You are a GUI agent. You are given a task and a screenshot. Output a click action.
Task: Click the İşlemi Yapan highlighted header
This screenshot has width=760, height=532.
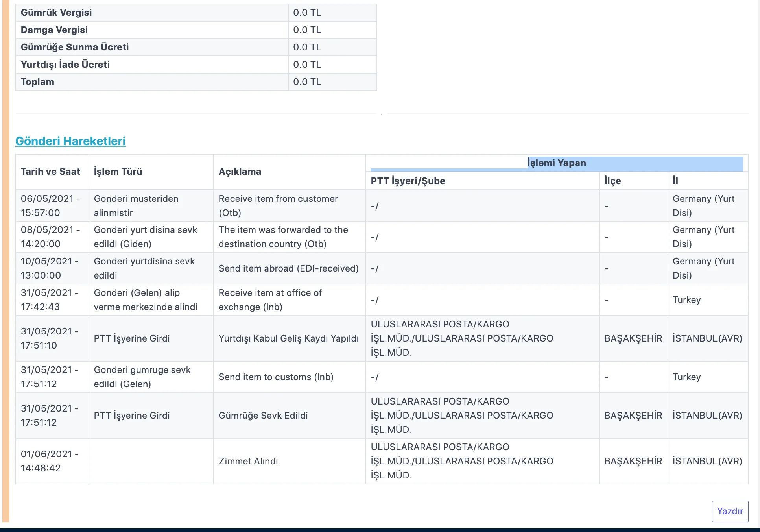coord(556,163)
